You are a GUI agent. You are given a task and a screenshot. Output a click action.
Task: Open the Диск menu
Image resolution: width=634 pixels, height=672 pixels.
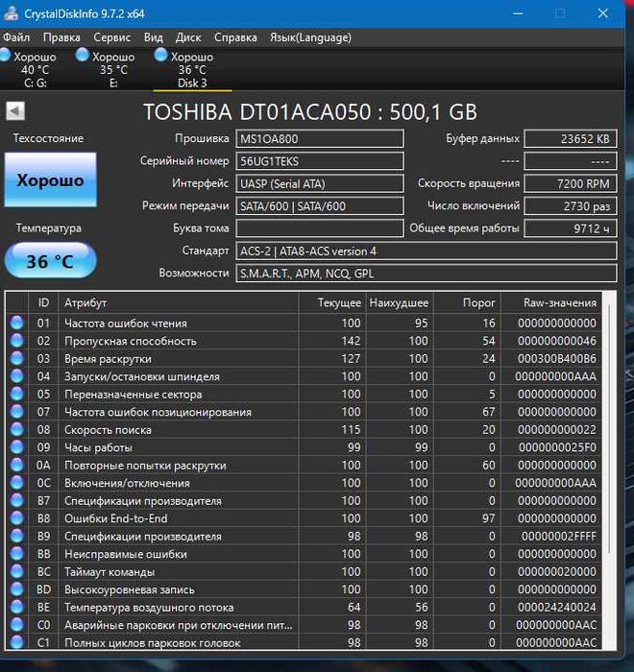(188, 37)
